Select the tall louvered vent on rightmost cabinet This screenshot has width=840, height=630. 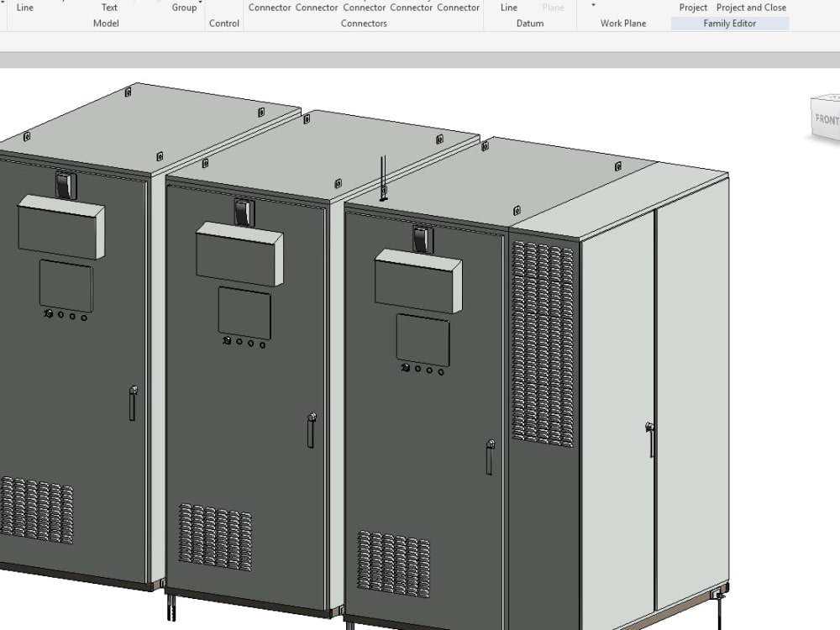coord(542,344)
